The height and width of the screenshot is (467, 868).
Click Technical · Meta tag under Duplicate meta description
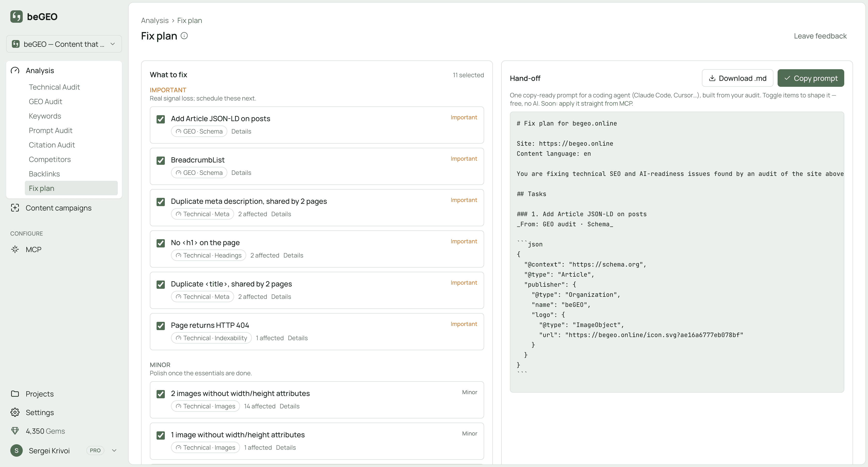coord(203,214)
